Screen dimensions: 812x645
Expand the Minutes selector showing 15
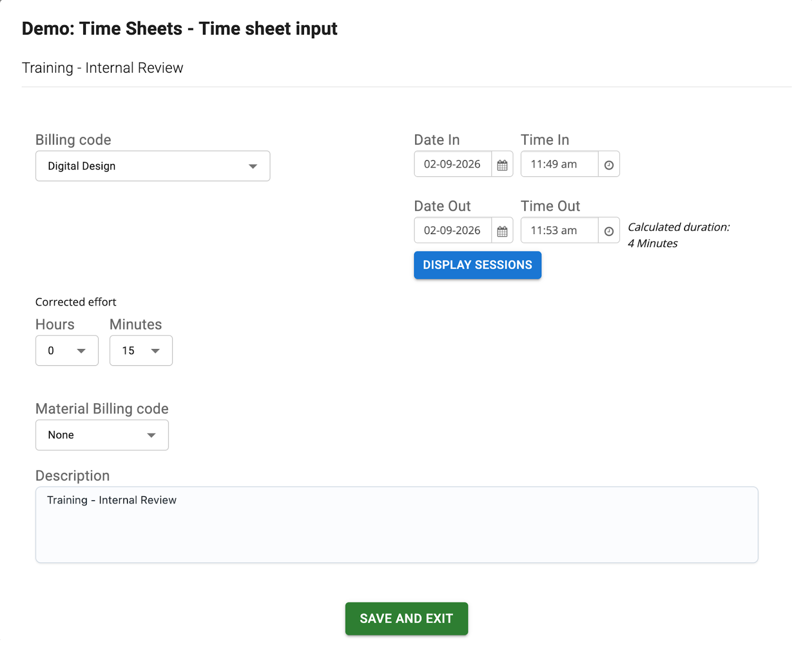point(141,350)
